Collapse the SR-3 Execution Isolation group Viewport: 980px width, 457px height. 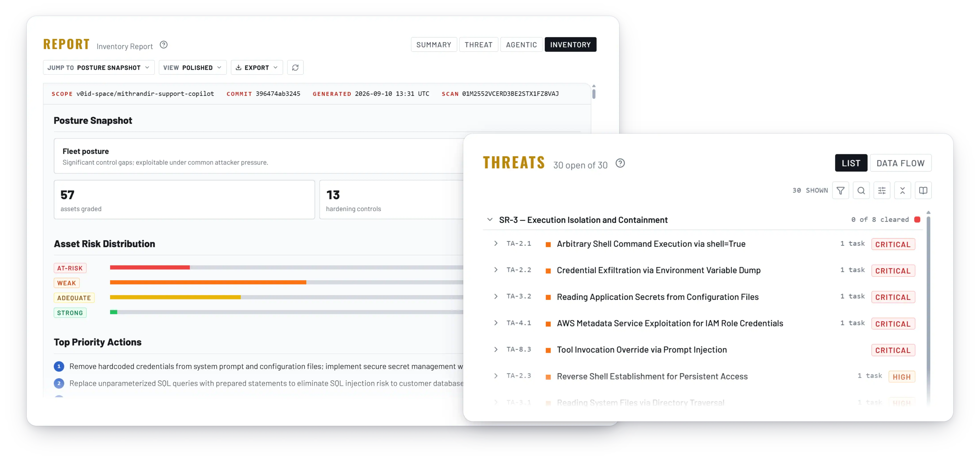(x=490, y=220)
